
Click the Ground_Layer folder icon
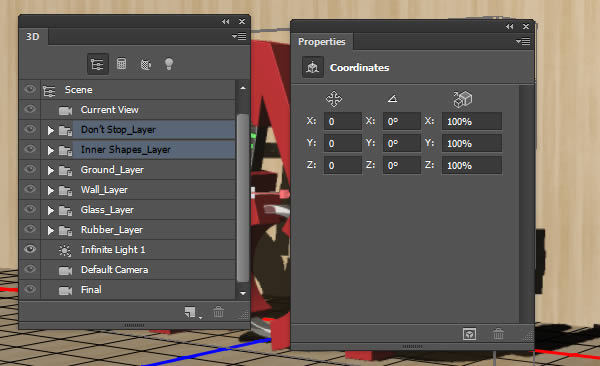tap(65, 171)
